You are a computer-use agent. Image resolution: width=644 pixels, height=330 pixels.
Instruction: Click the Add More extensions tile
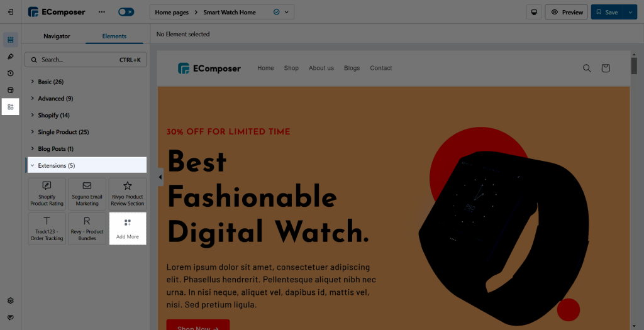[127, 229]
